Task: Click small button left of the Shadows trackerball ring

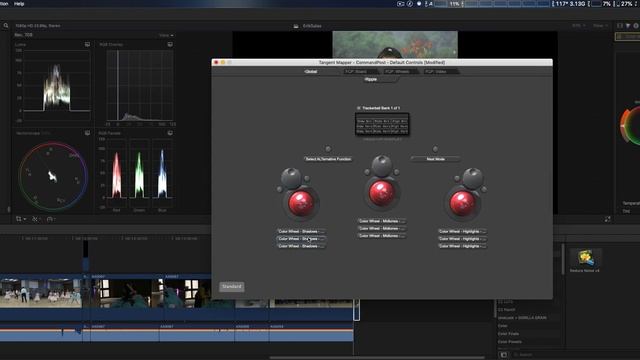Action: [280, 189]
